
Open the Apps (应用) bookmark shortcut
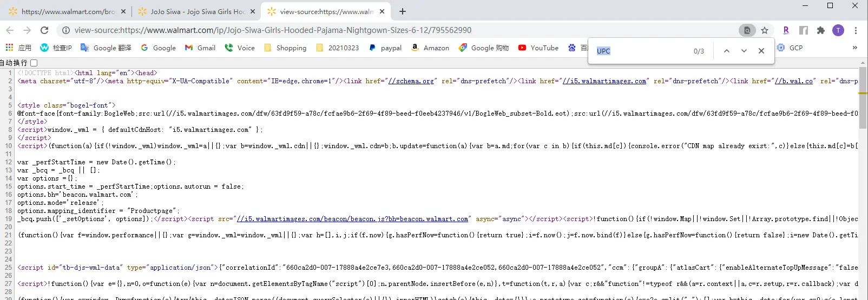click(18, 48)
